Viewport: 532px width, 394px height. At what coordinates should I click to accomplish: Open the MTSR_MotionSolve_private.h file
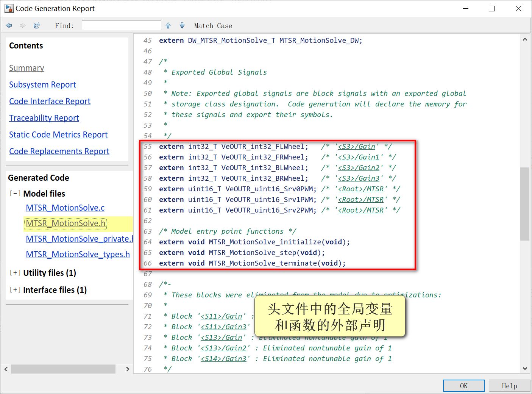(x=79, y=239)
